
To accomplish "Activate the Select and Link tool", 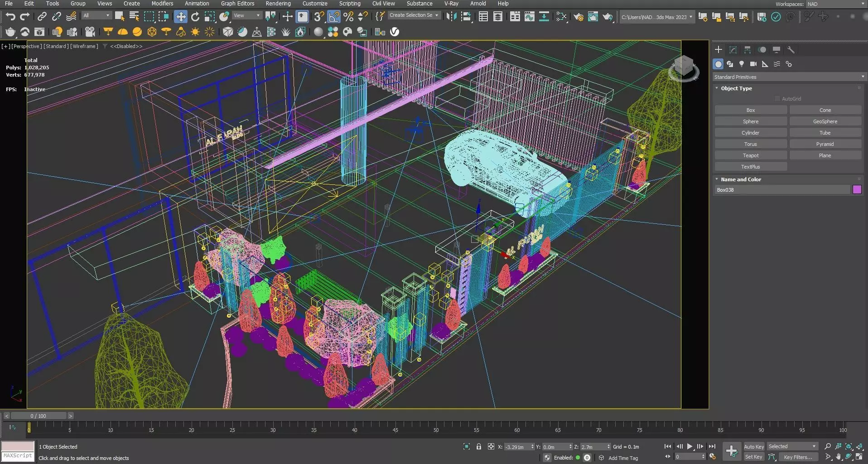I will pos(42,17).
